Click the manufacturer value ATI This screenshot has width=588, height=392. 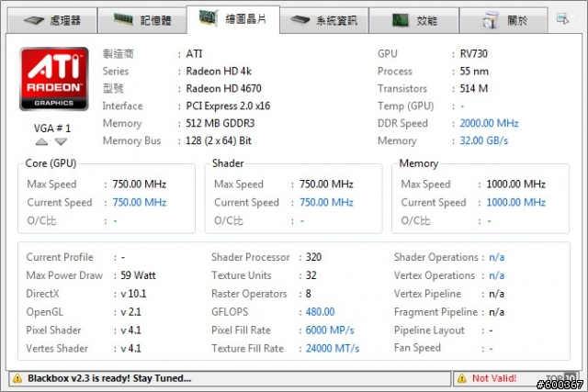[x=194, y=54]
